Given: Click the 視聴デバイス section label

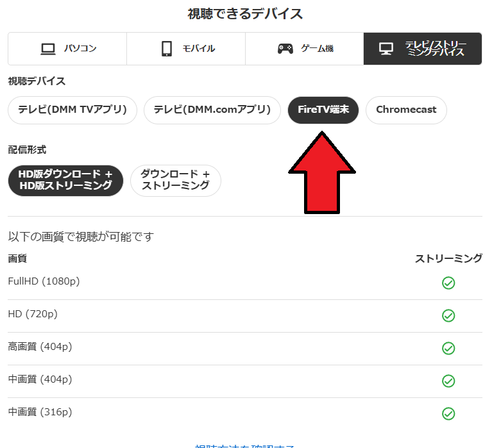Looking at the screenshot, I should coord(37,81).
